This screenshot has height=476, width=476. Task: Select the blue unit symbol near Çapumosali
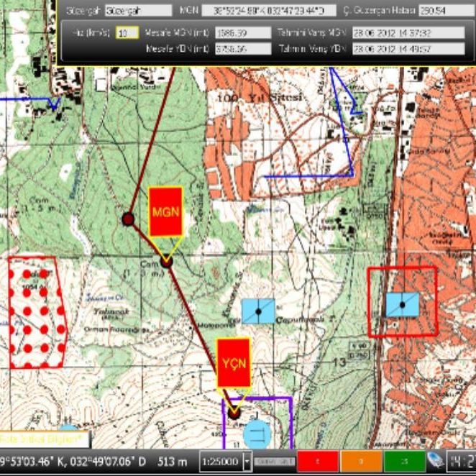(x=258, y=311)
